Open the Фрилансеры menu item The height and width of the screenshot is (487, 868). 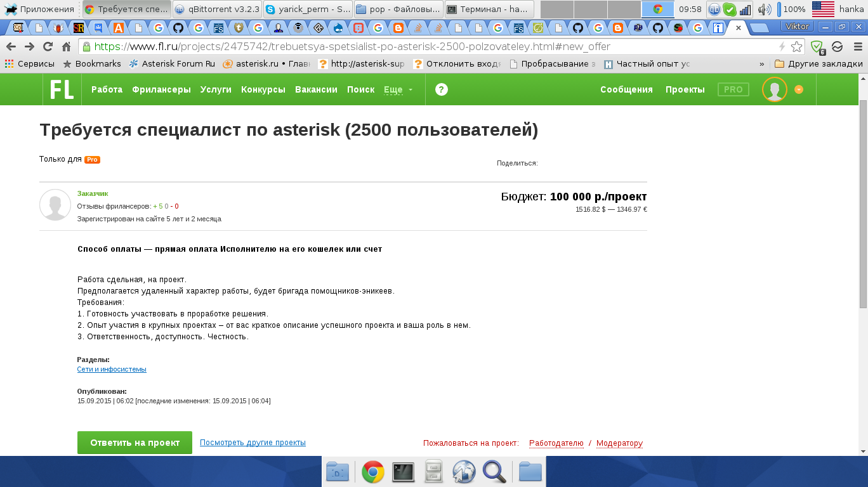pos(161,89)
